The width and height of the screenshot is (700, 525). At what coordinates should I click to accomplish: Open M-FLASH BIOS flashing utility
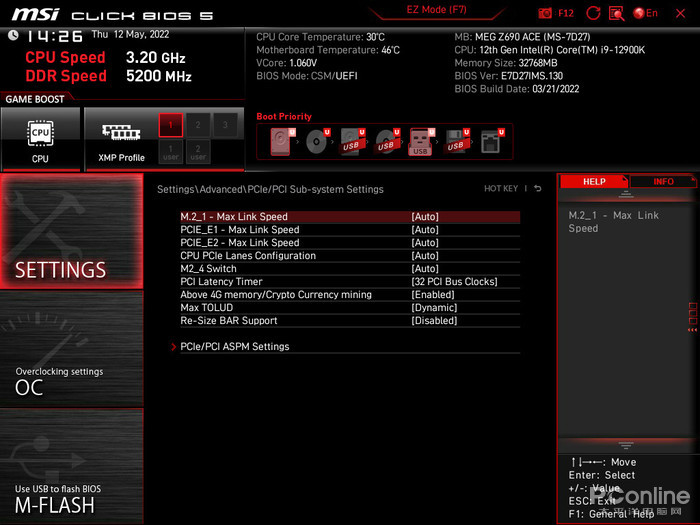tap(72, 466)
